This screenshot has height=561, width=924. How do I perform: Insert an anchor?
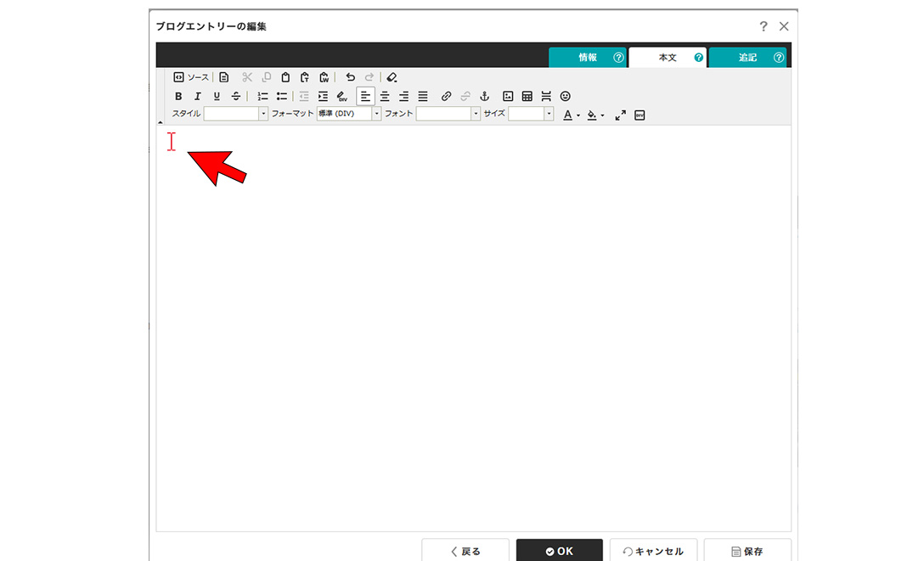485,97
